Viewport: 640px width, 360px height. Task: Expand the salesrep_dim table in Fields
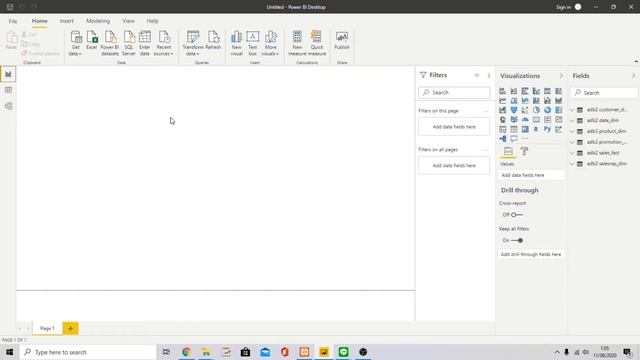tap(572, 164)
